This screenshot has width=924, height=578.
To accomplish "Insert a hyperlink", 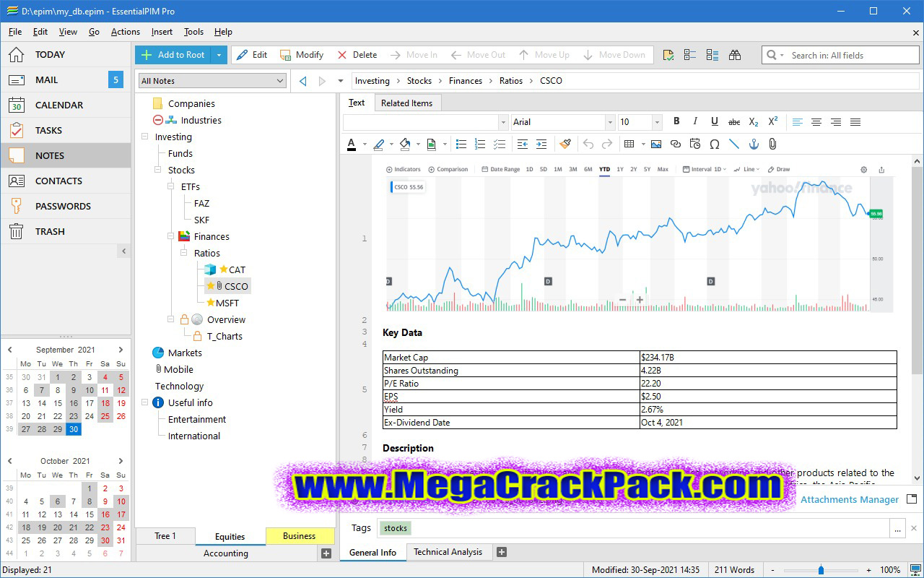I will pos(676,144).
